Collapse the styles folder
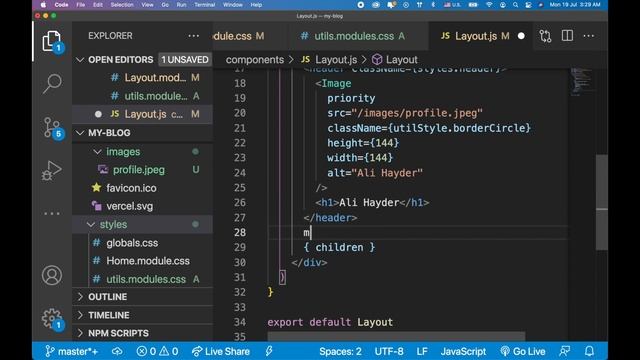Screen dimensions: 640x360 click(91, 224)
